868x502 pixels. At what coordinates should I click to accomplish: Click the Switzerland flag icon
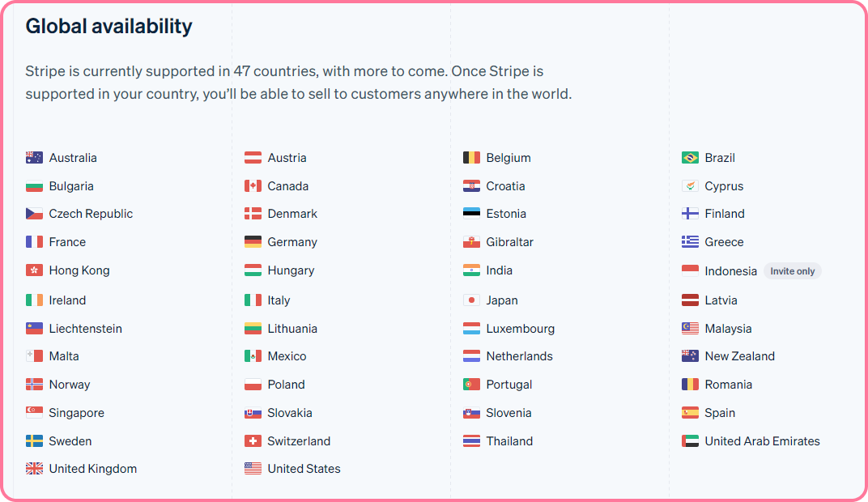[253, 441]
